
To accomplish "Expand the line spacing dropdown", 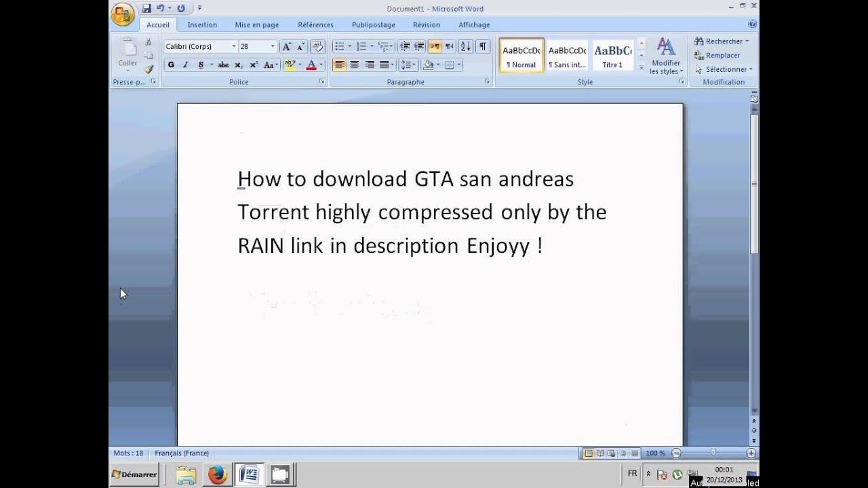I will (415, 65).
